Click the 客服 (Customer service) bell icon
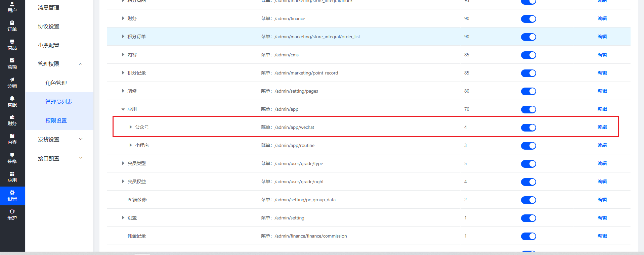 (12, 101)
